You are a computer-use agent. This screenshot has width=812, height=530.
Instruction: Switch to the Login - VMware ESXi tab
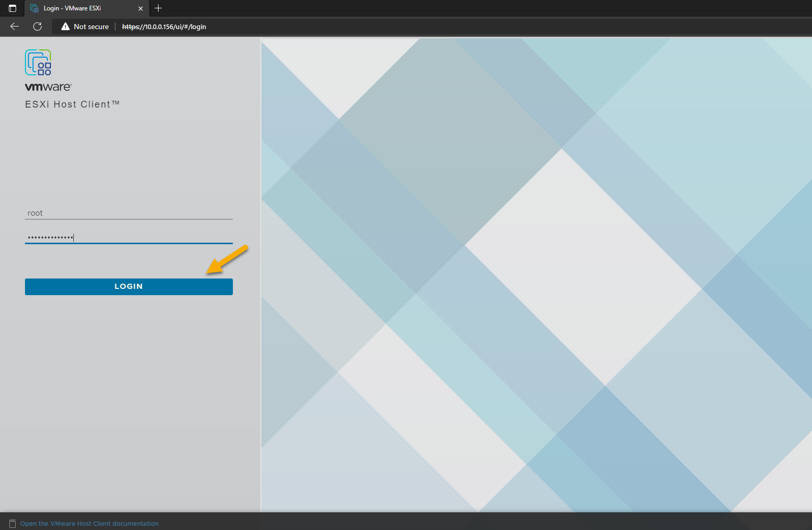(86, 8)
